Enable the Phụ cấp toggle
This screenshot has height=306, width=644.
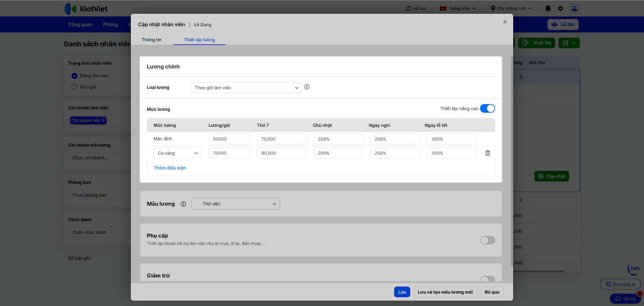487,240
